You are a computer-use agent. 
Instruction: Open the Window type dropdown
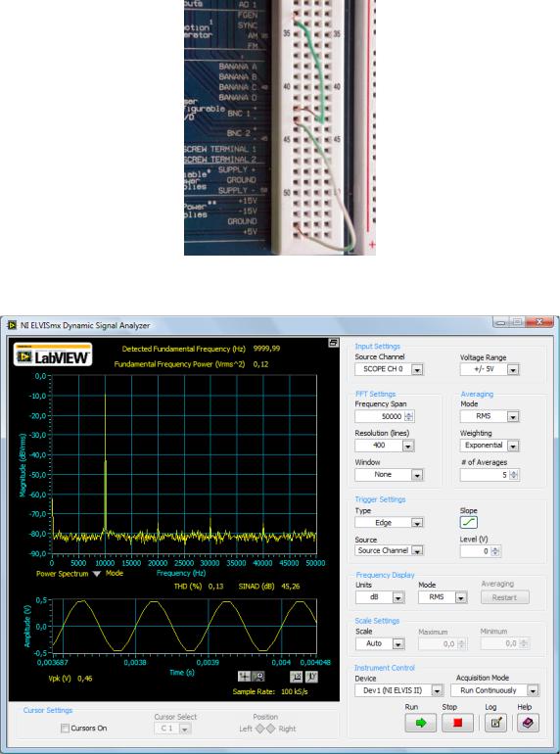418,475
